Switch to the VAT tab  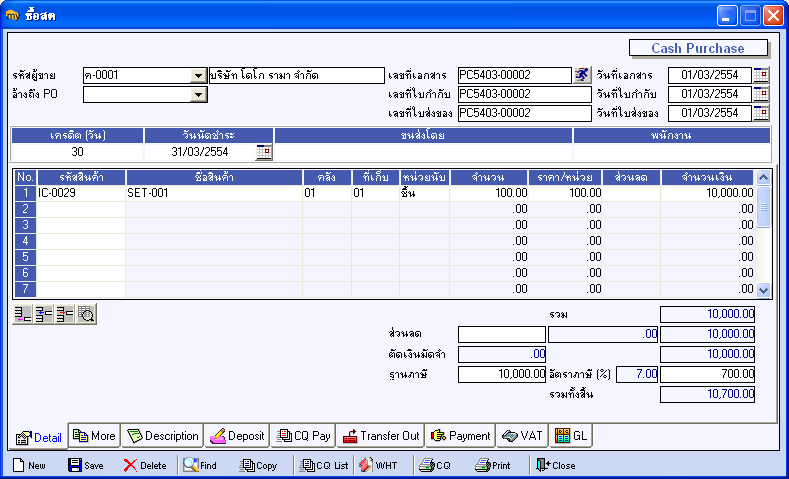click(522, 436)
